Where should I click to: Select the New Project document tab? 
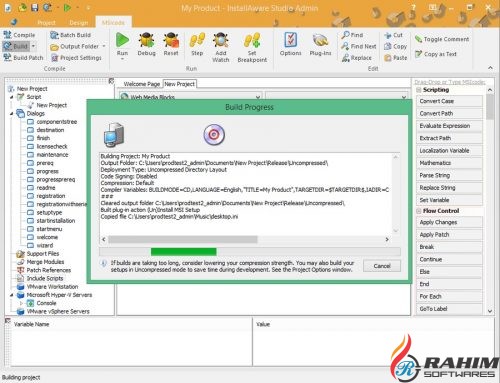point(179,84)
